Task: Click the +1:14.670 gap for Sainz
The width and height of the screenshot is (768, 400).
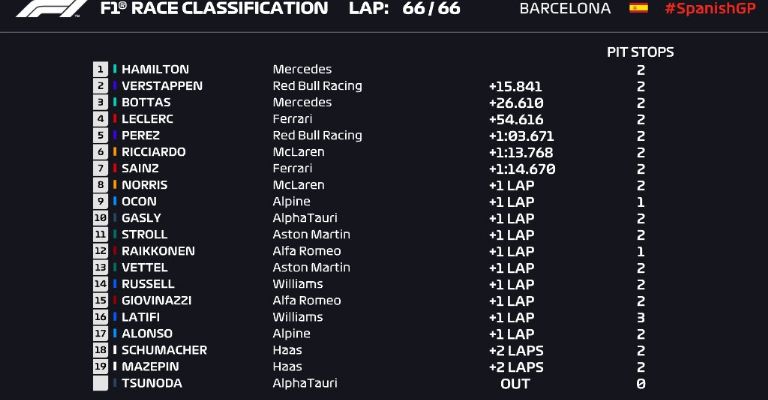Action: click(522, 169)
